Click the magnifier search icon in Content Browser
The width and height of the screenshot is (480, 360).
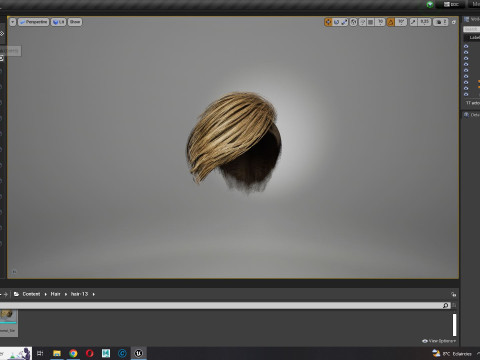[446, 305]
